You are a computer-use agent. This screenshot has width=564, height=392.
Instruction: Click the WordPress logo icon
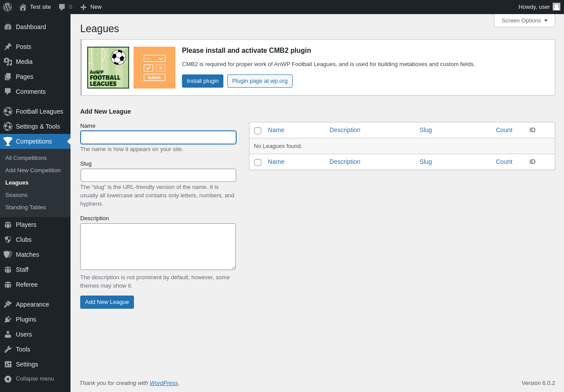tap(7, 7)
